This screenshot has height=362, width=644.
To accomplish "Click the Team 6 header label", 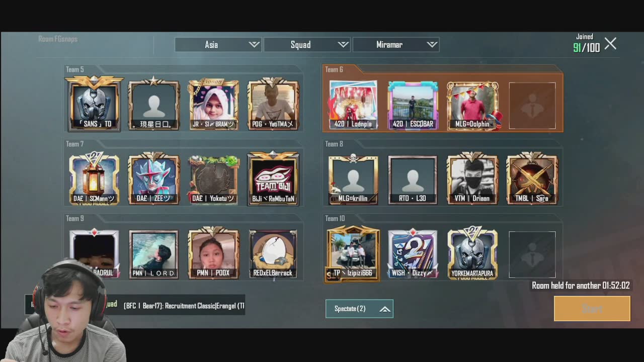I will [334, 70].
